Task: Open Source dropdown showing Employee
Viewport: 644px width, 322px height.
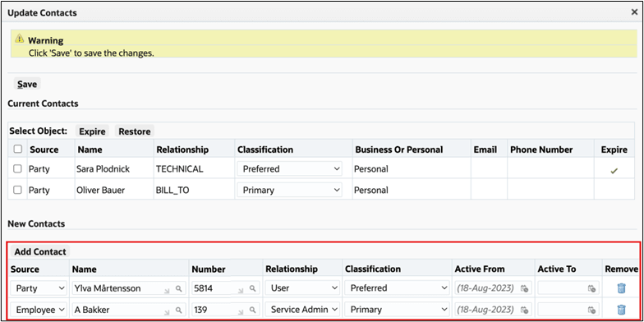Action: [39, 309]
